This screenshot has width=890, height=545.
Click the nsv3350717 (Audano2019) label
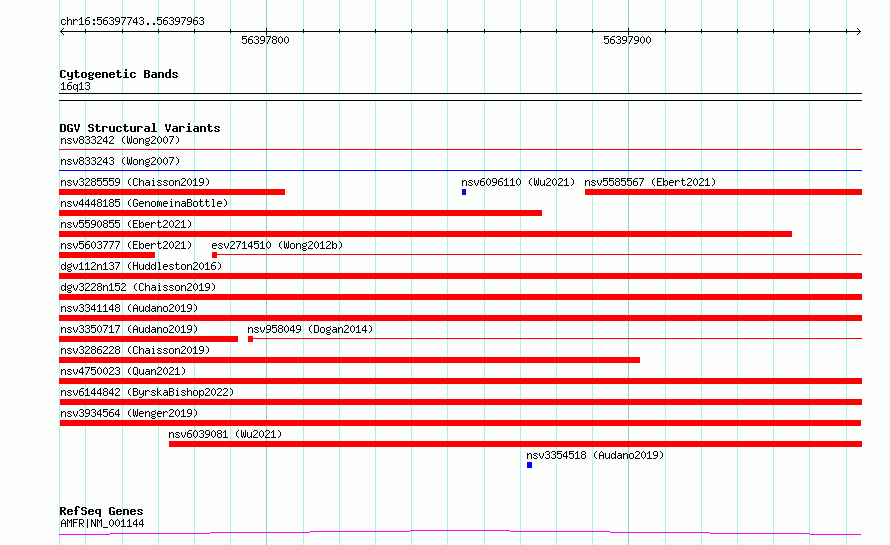129,329
